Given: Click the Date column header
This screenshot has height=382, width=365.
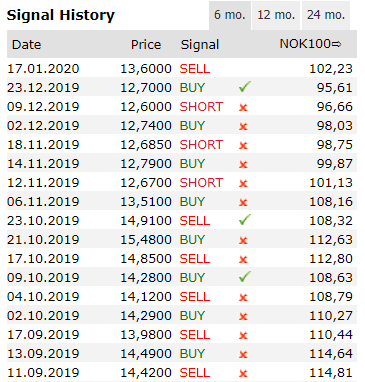Looking at the screenshot, I should click(x=26, y=45).
